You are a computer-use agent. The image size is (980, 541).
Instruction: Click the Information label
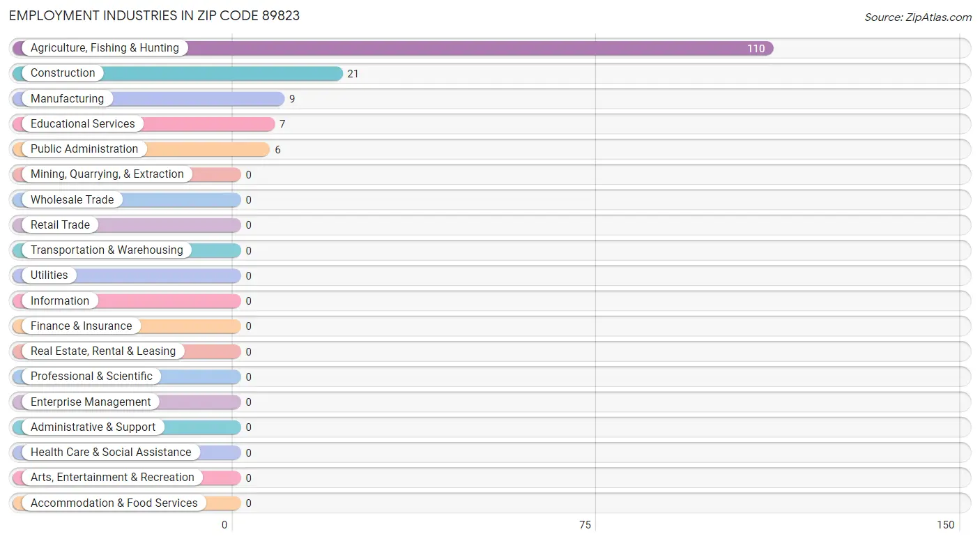60,301
